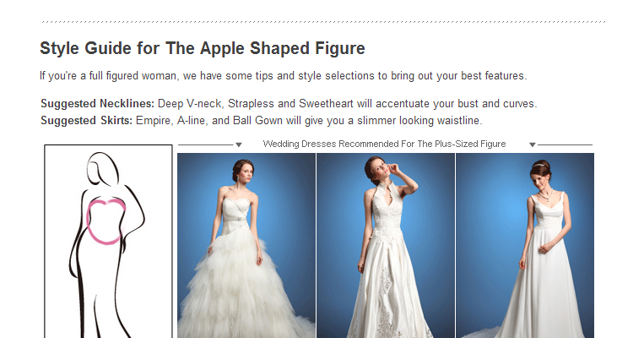Click the left triangle arrow beside caption
Viewport: 644px width, 338px height.
click(239, 144)
